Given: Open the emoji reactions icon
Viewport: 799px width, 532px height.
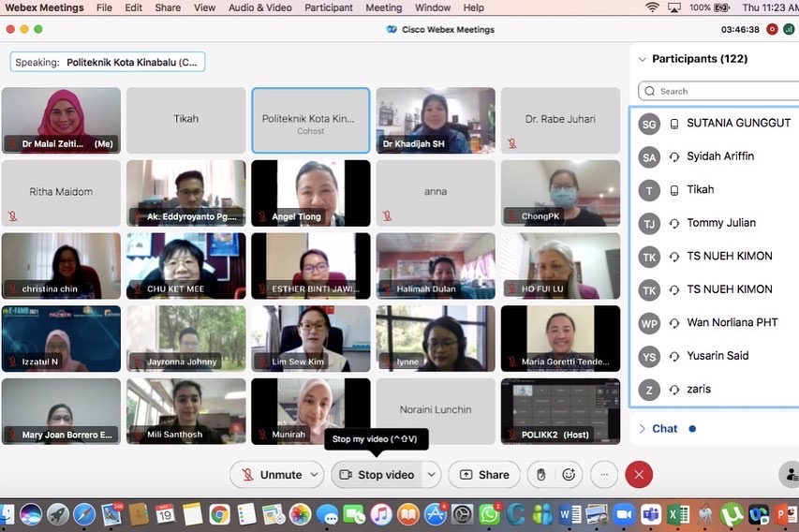Looking at the screenshot, I should (x=569, y=475).
